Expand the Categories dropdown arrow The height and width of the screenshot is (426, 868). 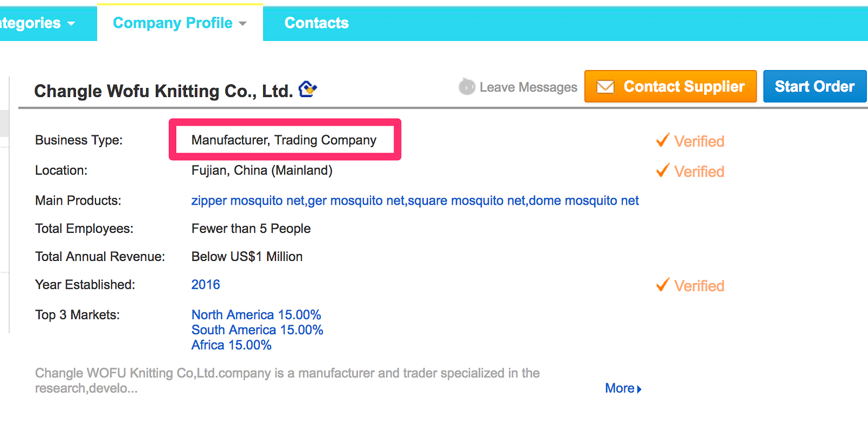[x=71, y=24]
